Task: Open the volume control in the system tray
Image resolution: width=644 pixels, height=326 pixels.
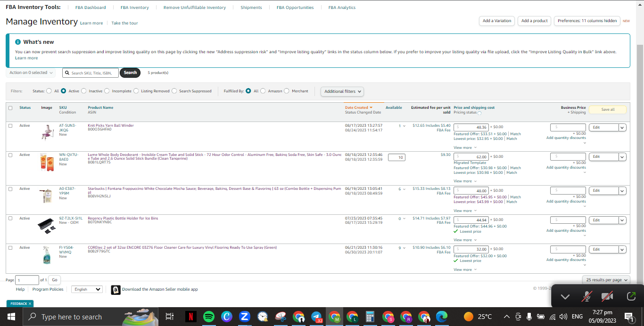Action: [x=563, y=317]
